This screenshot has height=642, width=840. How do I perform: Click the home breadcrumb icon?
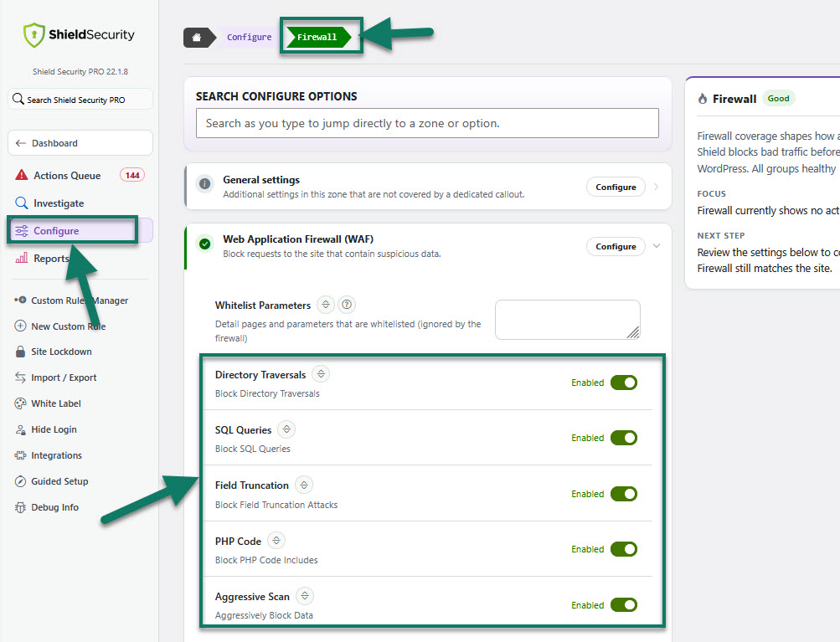(x=197, y=37)
